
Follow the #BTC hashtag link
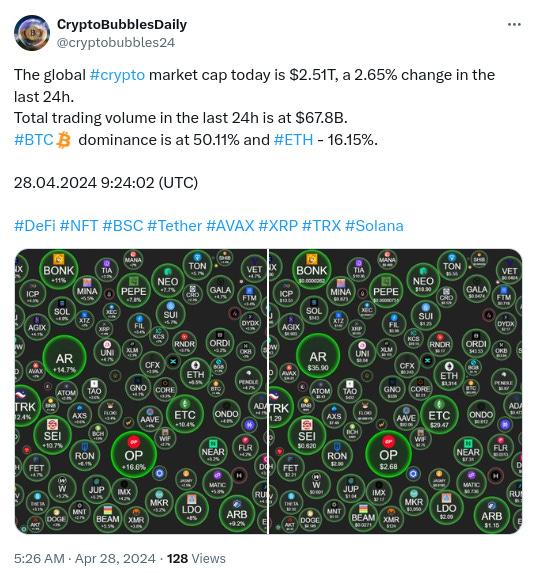(34, 140)
